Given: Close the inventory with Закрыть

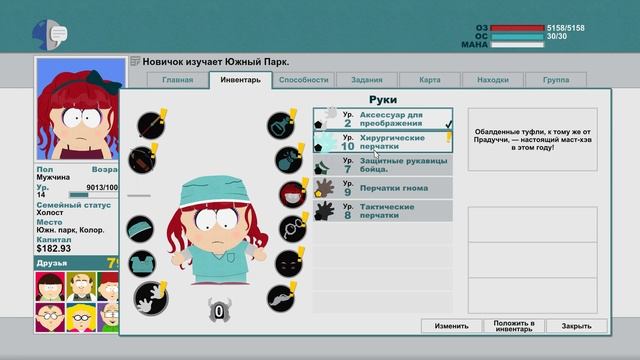Looking at the screenshot, I should [x=576, y=326].
